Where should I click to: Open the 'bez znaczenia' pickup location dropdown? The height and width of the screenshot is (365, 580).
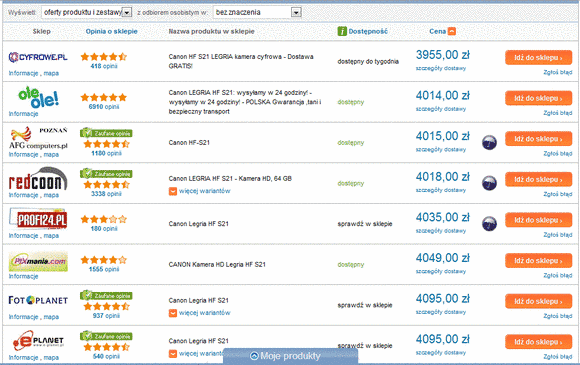[x=257, y=12]
